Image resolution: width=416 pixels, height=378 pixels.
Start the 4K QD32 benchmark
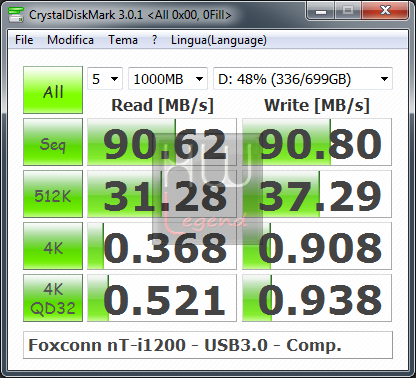click(x=53, y=298)
